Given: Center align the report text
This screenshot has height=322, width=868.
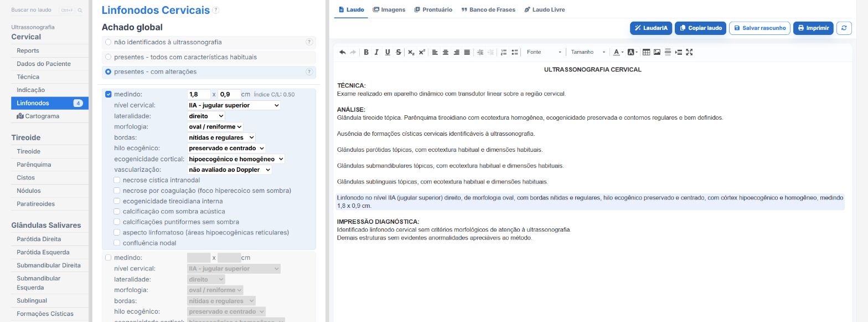Looking at the screenshot, I should (446, 52).
